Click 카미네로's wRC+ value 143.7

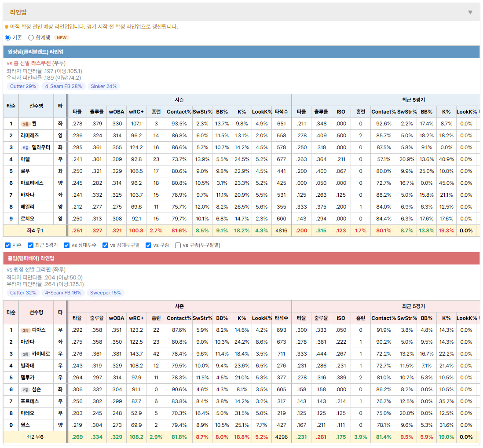pos(136,354)
